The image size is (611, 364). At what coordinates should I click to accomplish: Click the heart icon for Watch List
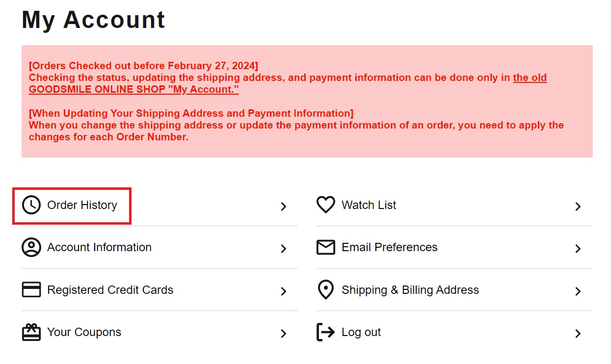(325, 205)
